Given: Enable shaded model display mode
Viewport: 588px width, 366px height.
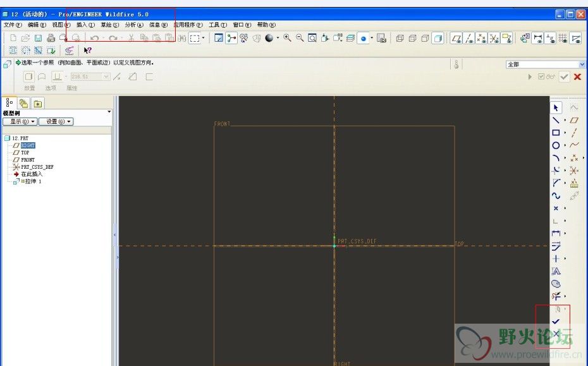Looking at the screenshot, I should coord(438,38).
